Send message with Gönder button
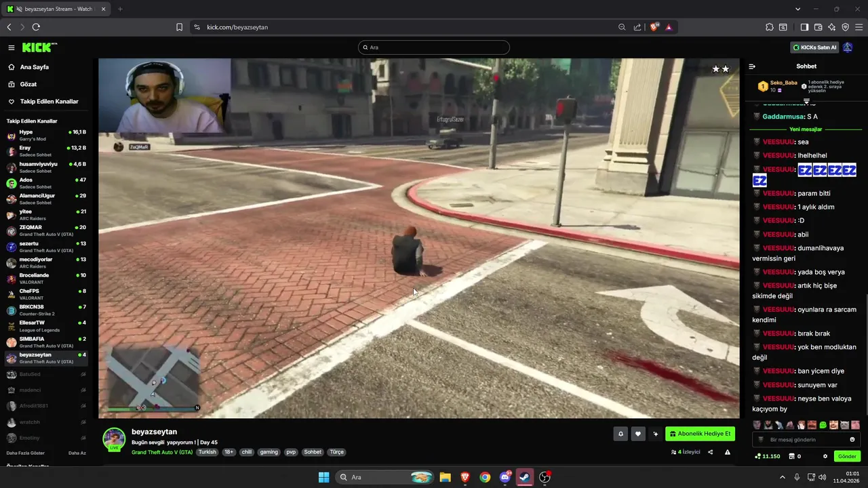 coord(847,456)
